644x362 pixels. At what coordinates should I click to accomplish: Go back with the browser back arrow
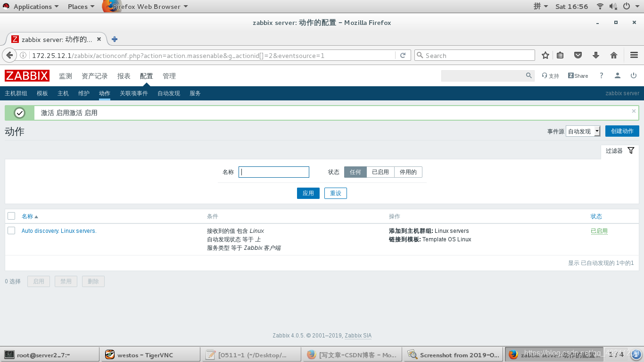click(x=9, y=55)
